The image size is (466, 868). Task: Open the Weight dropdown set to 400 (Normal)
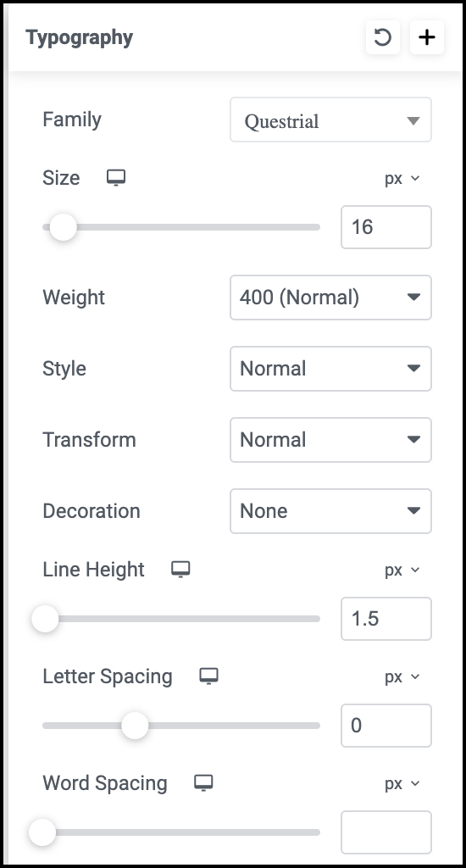[x=331, y=298]
